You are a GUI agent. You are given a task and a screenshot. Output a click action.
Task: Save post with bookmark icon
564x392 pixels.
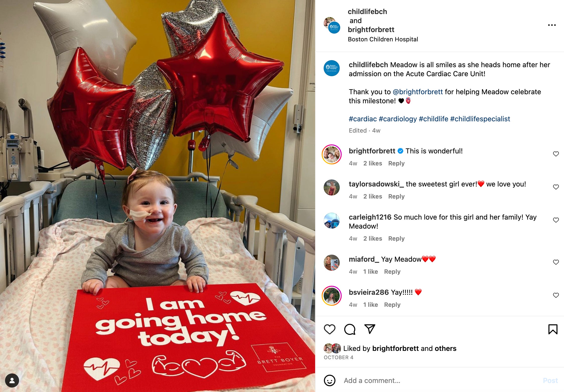553,329
